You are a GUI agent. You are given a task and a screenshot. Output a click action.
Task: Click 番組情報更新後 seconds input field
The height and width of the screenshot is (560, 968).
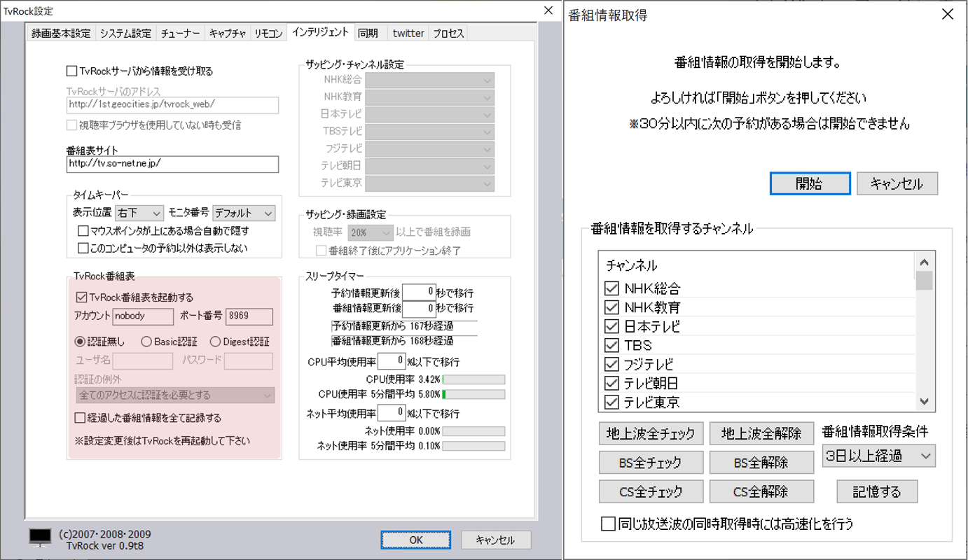(x=419, y=308)
